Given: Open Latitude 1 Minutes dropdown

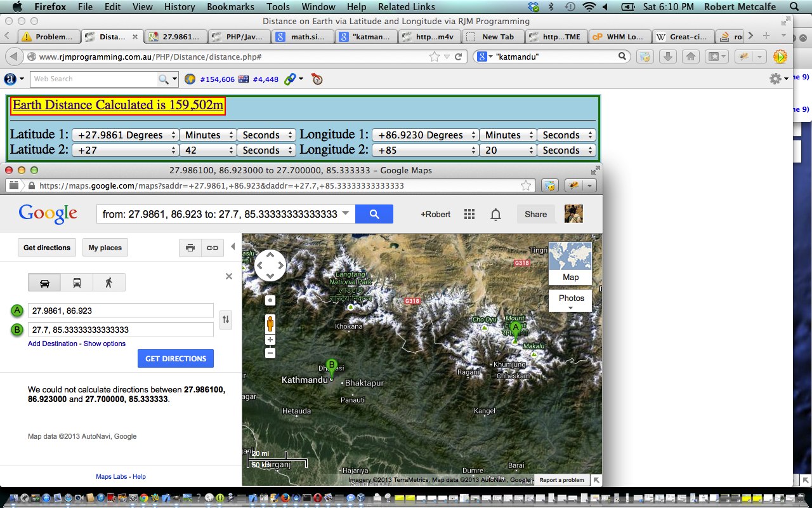Looking at the screenshot, I should tap(207, 135).
